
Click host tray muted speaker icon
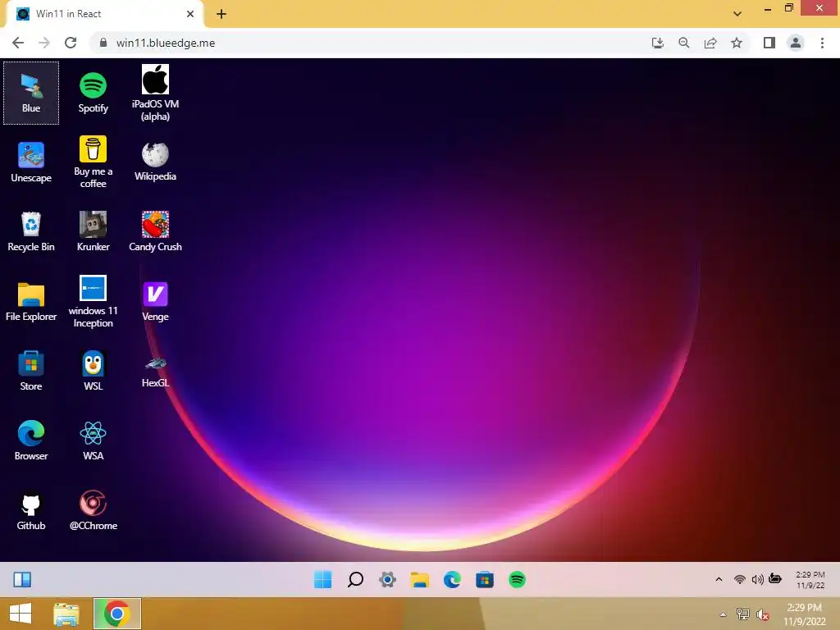tap(763, 614)
